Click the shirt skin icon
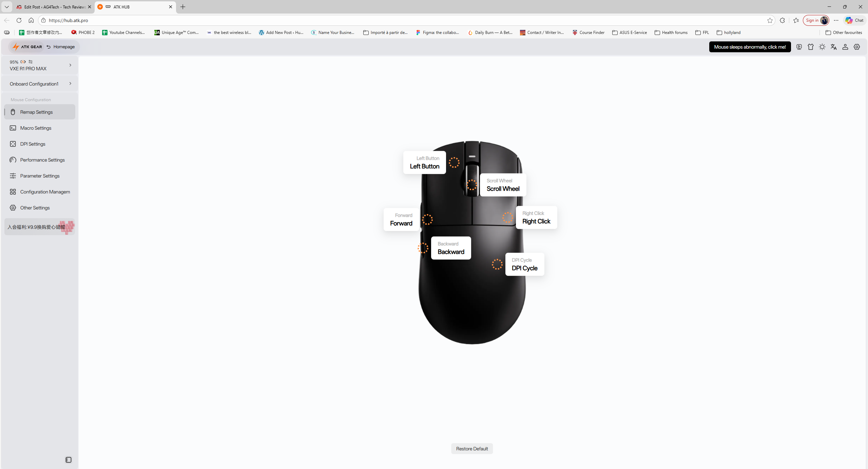 pos(810,47)
